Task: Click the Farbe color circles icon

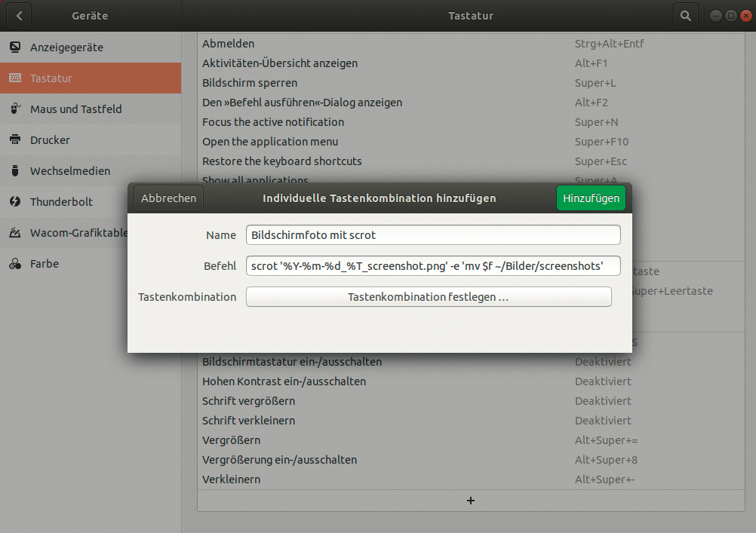Action: pyautogui.click(x=15, y=264)
